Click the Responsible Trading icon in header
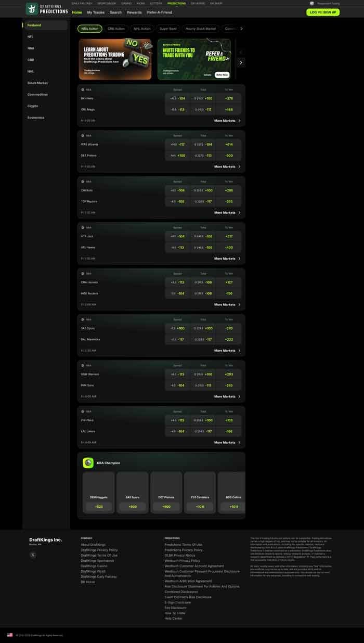364x643 pixels. (x=312, y=3)
